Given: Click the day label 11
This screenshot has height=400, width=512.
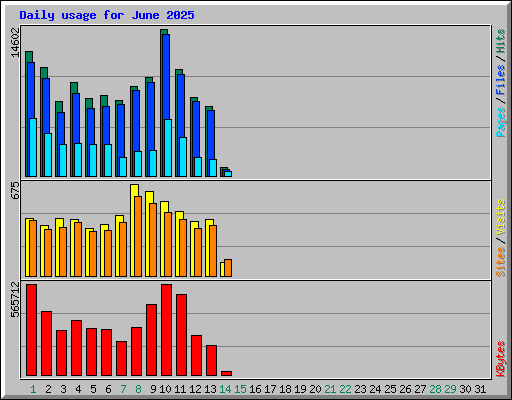Looking at the screenshot, I should (180, 389).
